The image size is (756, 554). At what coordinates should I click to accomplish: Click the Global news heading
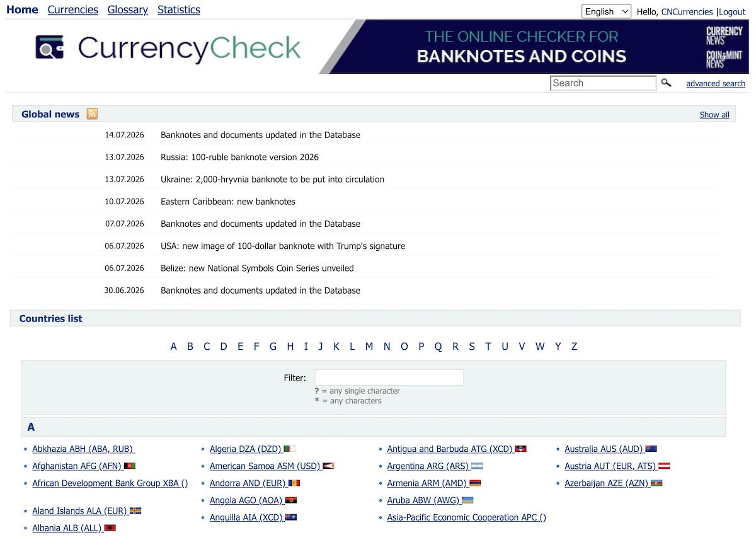(50, 114)
